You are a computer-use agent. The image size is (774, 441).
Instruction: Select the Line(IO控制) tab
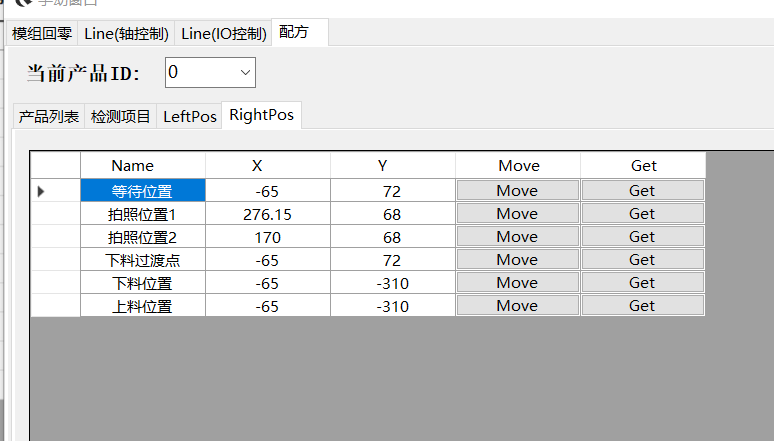224,33
